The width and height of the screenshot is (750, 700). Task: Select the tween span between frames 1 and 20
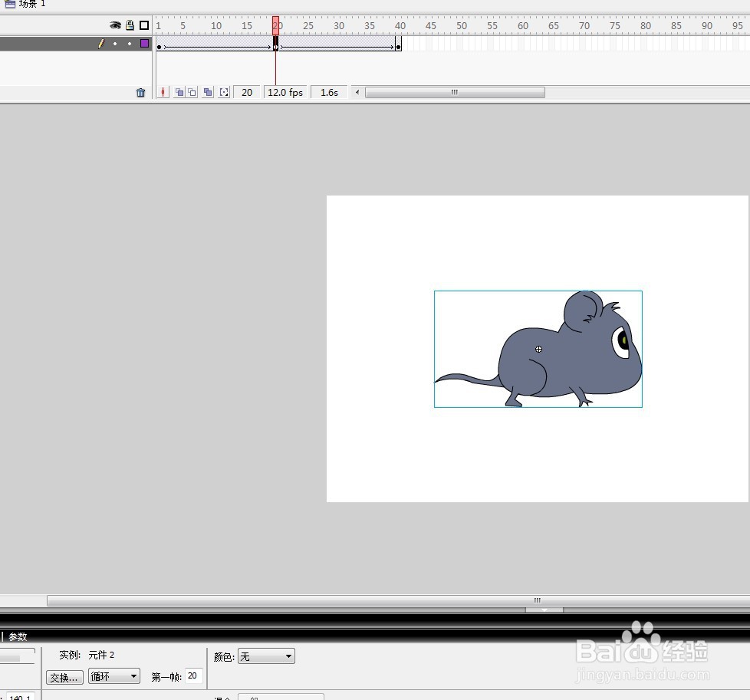[x=217, y=44]
